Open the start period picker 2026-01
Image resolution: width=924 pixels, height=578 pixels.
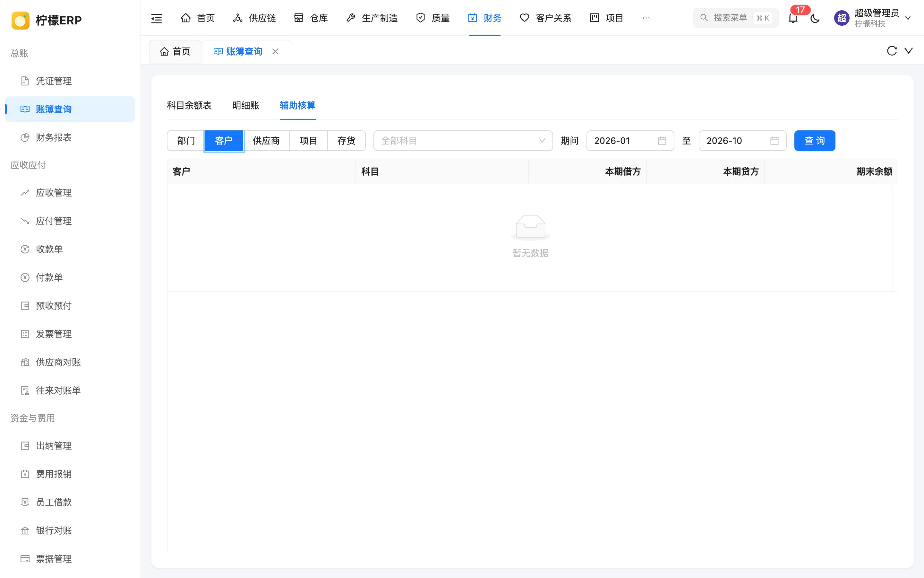click(x=630, y=141)
